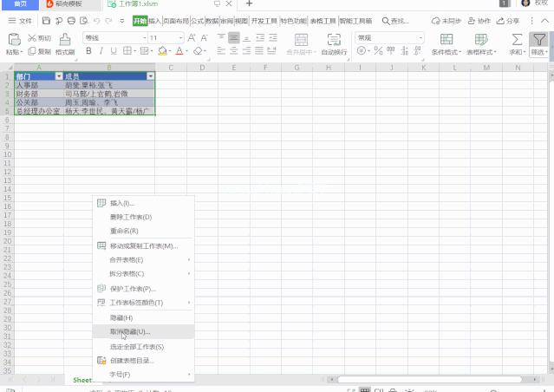
Task: Click the 求和 sum icon
Action: pyautogui.click(x=517, y=39)
